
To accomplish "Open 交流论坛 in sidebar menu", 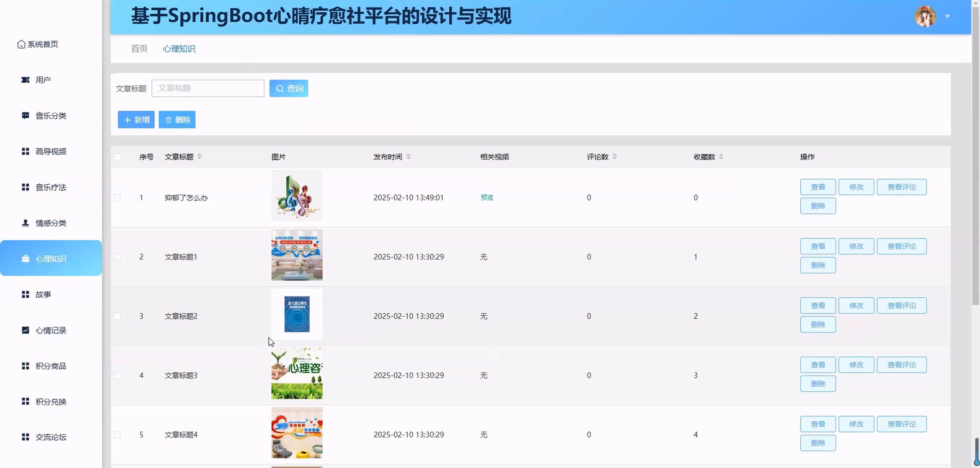I will (51, 437).
